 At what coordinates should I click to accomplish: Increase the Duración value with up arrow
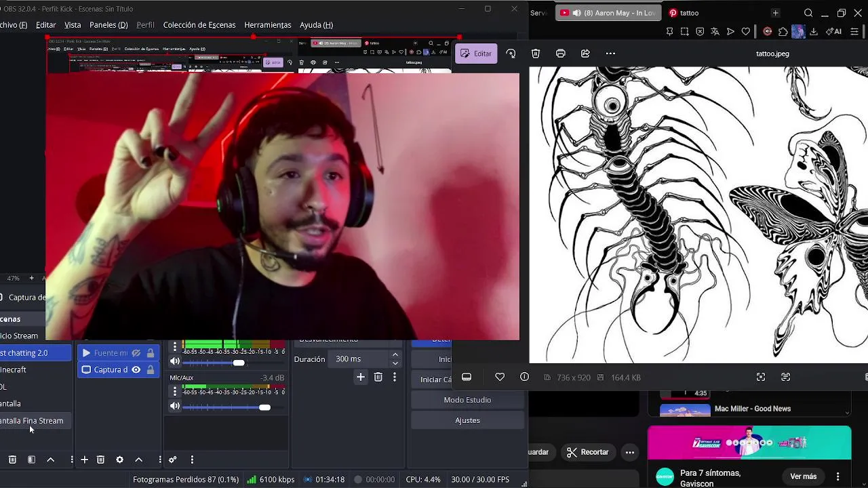(x=395, y=355)
